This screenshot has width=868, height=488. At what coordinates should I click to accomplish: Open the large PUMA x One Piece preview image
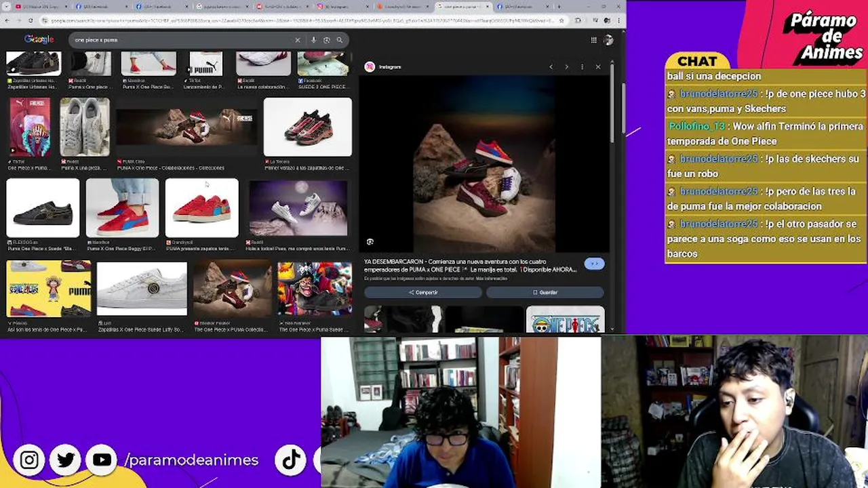tap(484, 165)
